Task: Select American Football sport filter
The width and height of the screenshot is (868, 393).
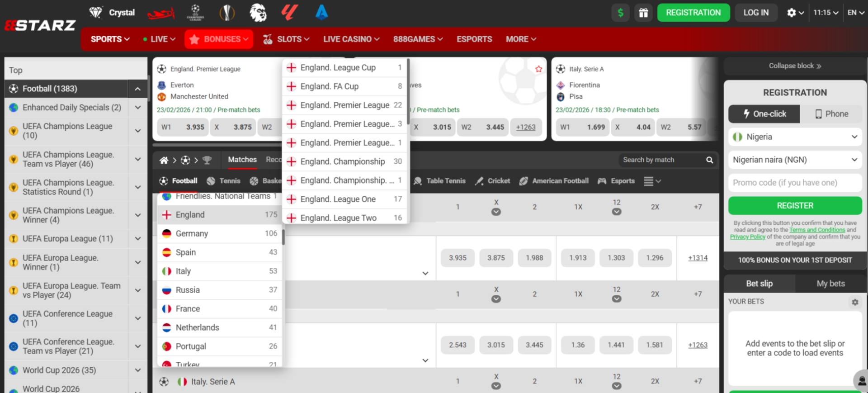Action: [554, 181]
